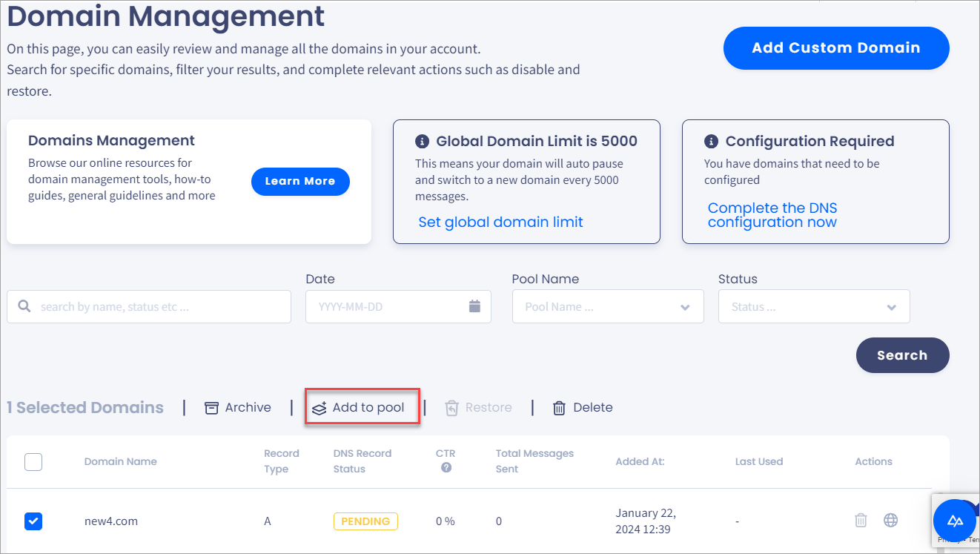This screenshot has height=554, width=980.
Task: Open Complete the DNS configuration now link
Action: tap(772, 215)
